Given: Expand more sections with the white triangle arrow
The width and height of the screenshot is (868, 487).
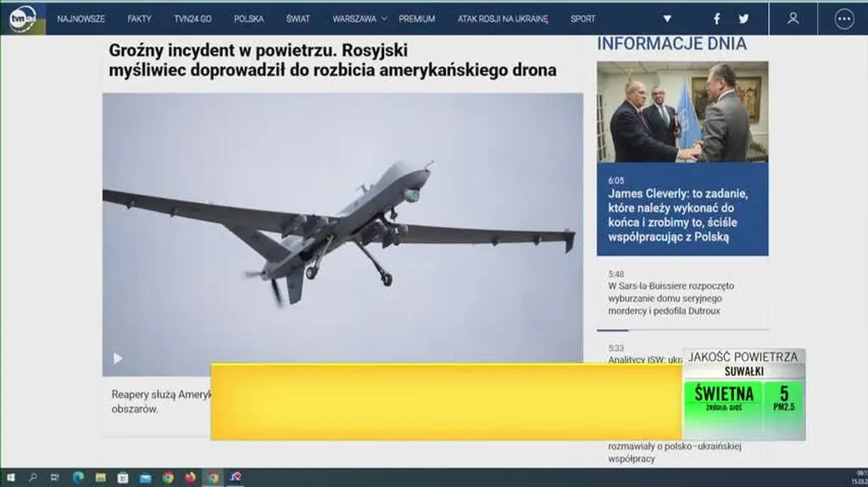Looking at the screenshot, I should (x=667, y=19).
